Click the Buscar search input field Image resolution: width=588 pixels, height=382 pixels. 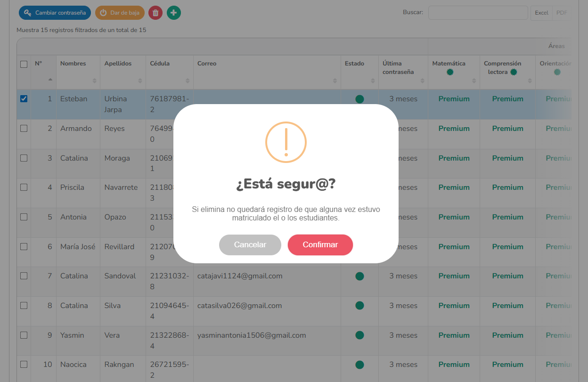tap(478, 13)
